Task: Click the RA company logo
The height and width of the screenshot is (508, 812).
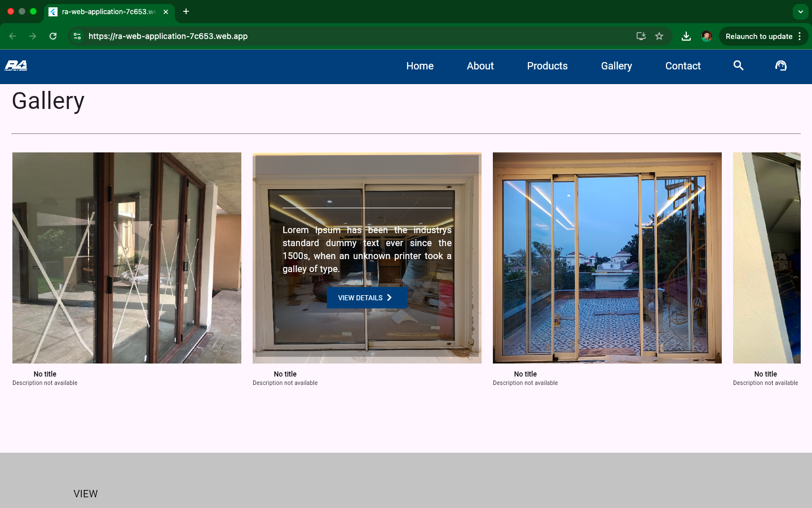Action: click(16, 66)
